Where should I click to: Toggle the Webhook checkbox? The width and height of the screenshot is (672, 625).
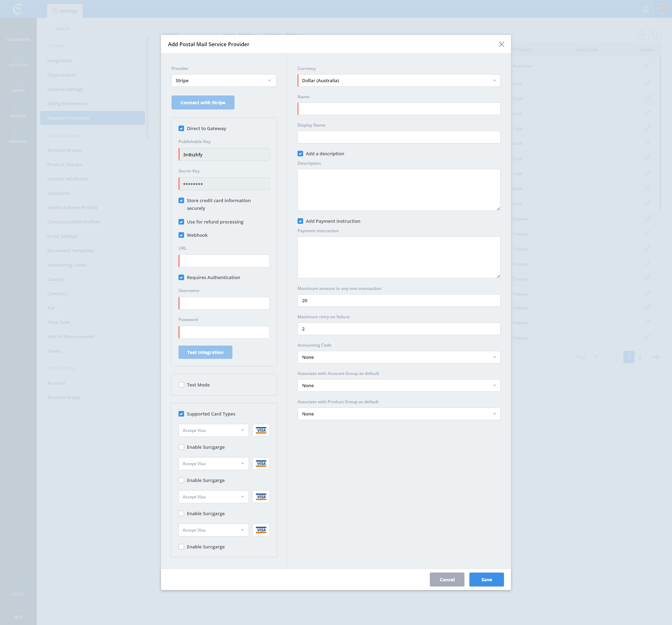pos(181,235)
